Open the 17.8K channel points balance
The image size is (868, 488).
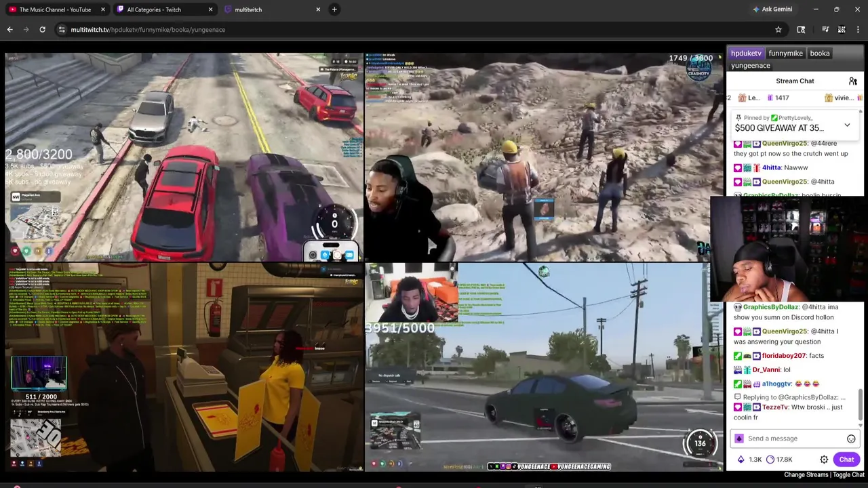click(x=779, y=460)
